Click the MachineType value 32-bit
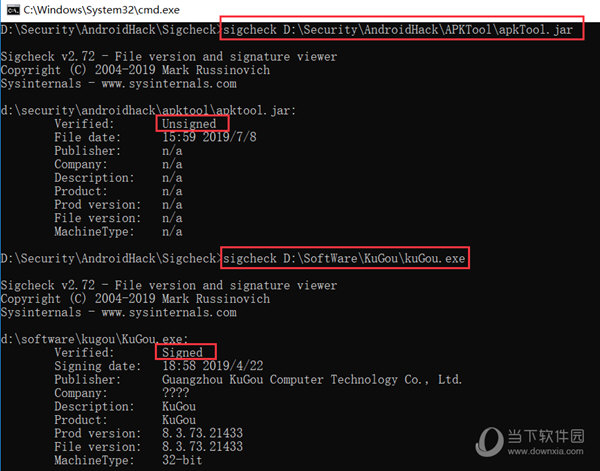Viewport: 600px width, 471px height. pos(182,460)
